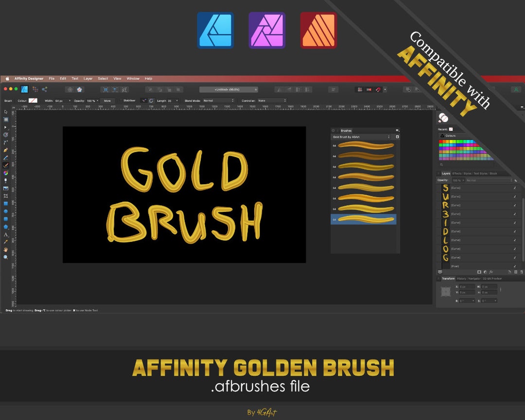This screenshot has width=525, height=420.
Task: Open the Layer menu
Action: tap(88, 78)
